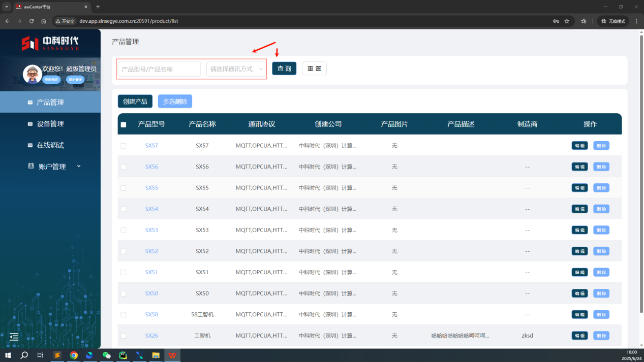Screen dimensions: 644x362
Task: Bookmark this page with the star icon
Action: click(567, 21)
